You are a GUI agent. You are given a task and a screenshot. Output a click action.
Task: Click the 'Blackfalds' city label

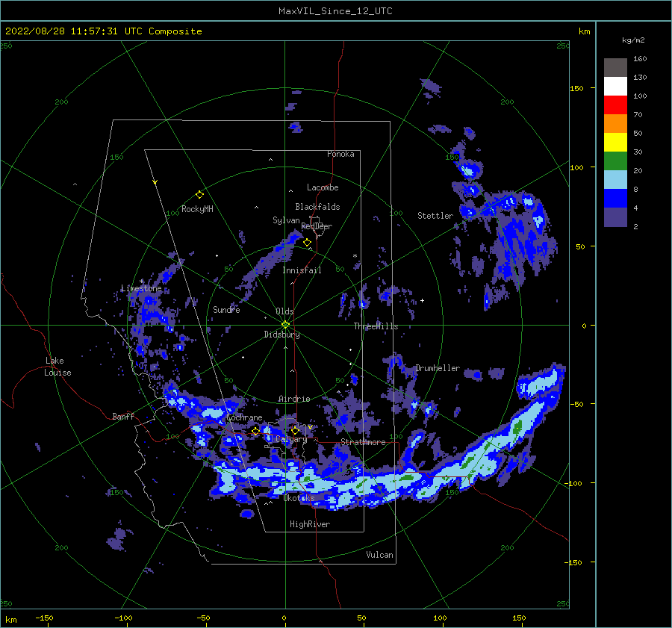[317, 207]
